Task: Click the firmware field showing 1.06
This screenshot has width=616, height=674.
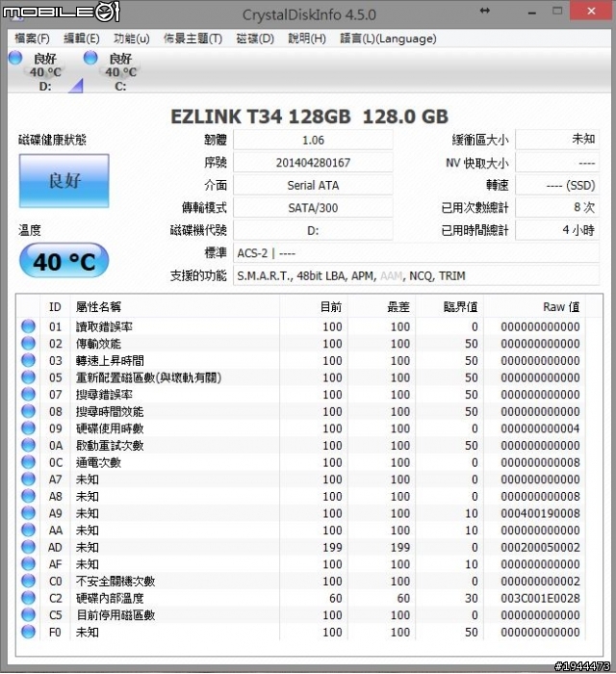Action: [313, 141]
